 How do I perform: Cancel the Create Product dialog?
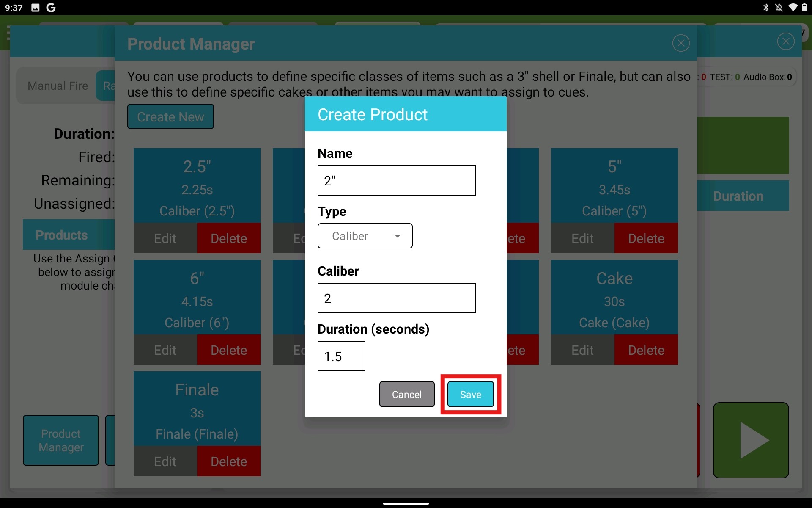click(x=406, y=394)
